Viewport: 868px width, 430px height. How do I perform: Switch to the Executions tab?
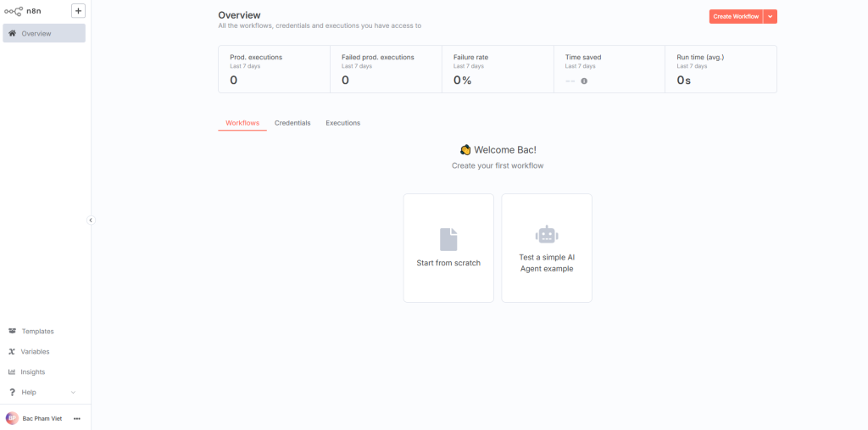point(342,123)
